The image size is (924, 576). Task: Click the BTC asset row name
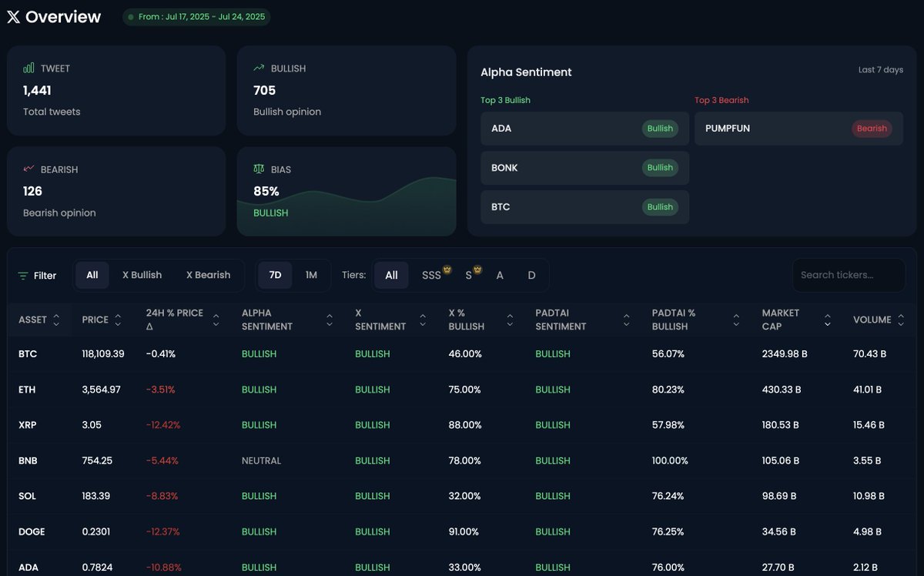click(28, 354)
